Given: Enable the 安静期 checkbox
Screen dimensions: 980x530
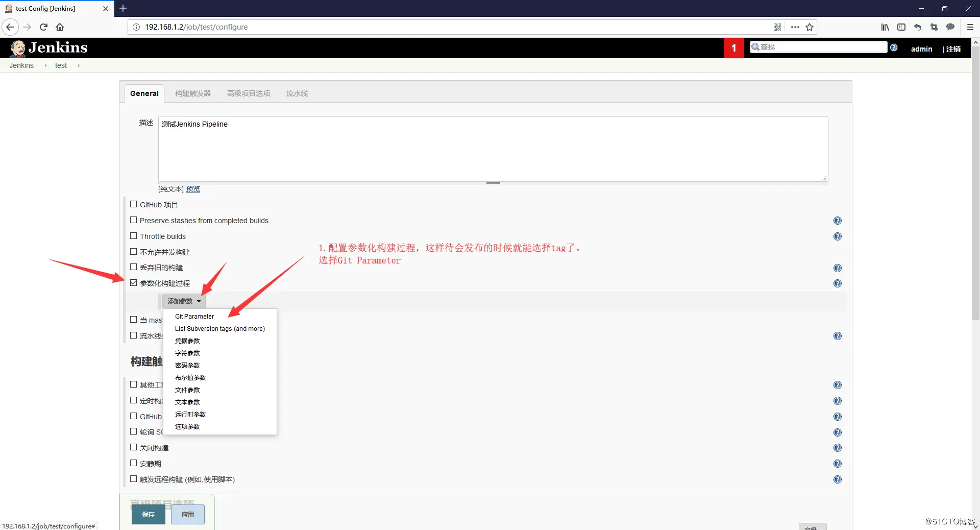Looking at the screenshot, I should click(134, 463).
